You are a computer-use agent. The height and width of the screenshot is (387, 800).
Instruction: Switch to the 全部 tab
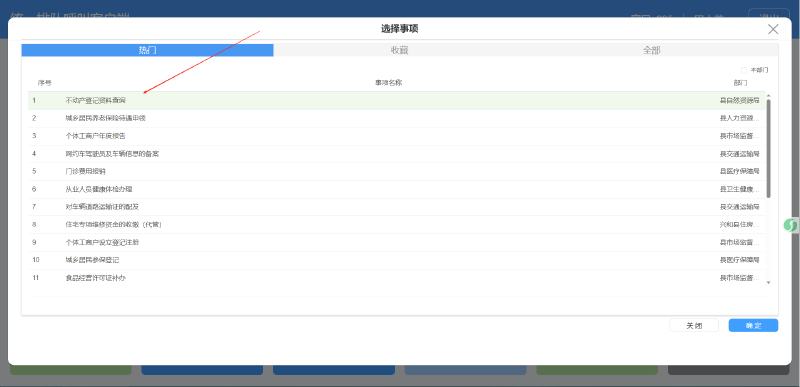[x=652, y=50]
